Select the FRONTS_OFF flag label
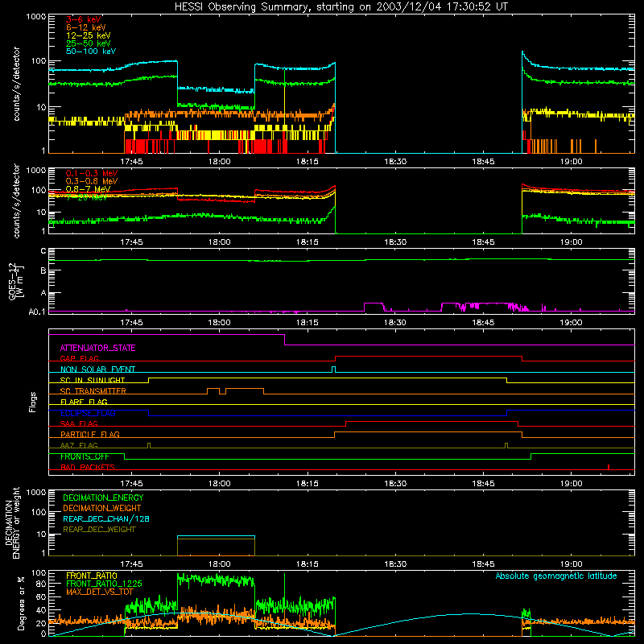The image size is (644, 644). pos(85,456)
